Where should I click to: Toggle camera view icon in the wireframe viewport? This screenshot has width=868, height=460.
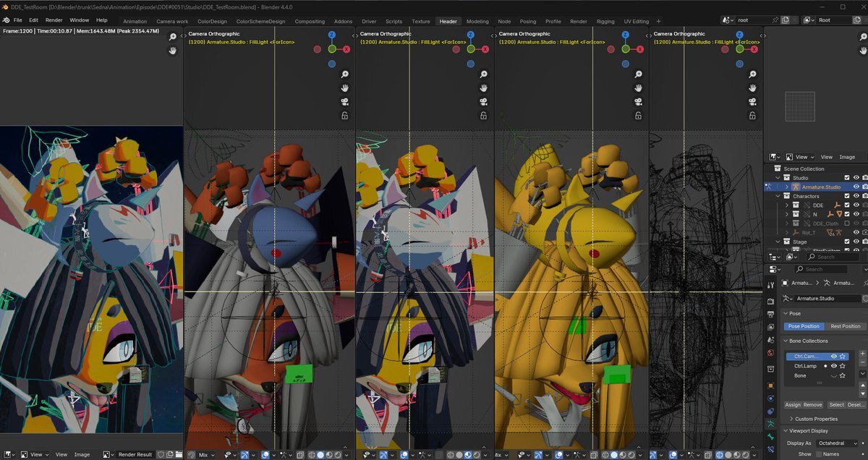(753, 102)
